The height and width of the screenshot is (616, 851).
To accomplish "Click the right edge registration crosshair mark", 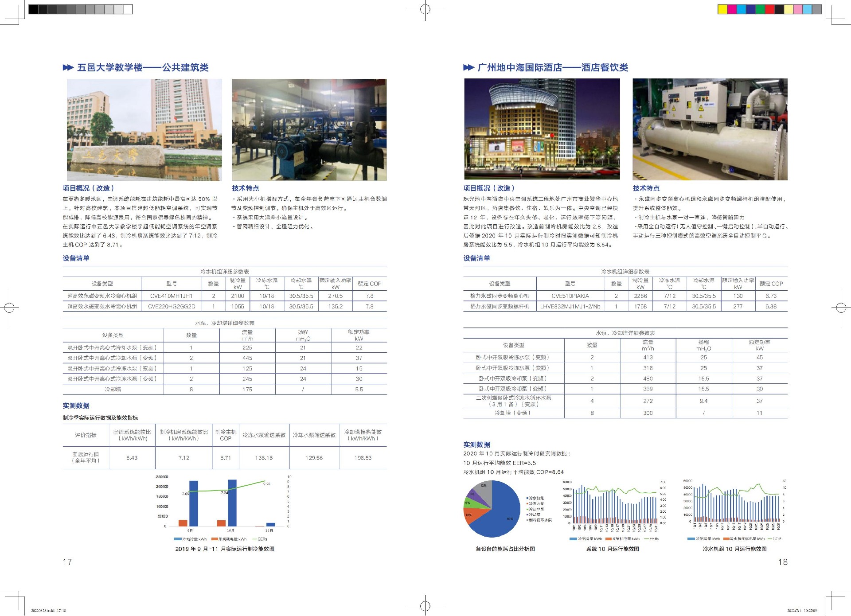I will [x=841, y=308].
